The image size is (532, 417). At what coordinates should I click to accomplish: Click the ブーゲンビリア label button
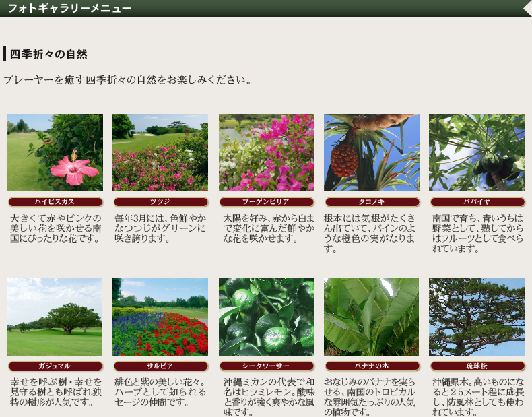point(267,202)
